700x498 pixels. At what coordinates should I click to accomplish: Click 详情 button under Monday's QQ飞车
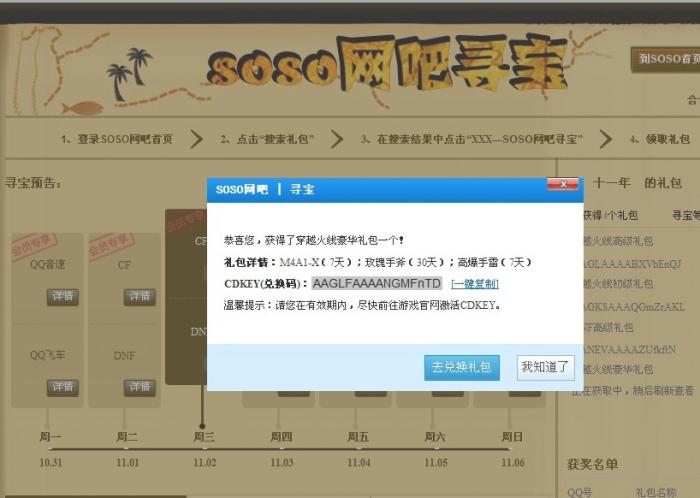[62, 387]
